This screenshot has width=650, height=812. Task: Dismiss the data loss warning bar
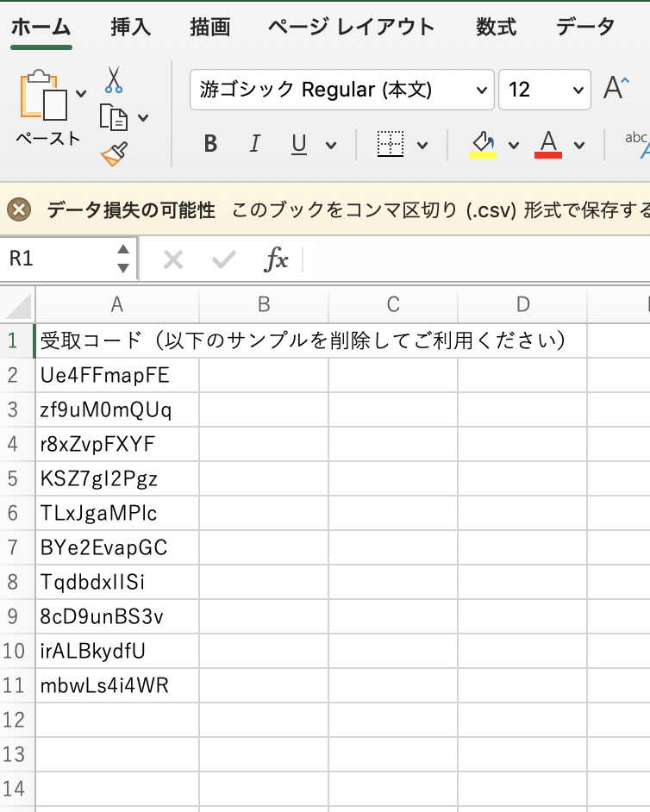[x=19, y=209]
